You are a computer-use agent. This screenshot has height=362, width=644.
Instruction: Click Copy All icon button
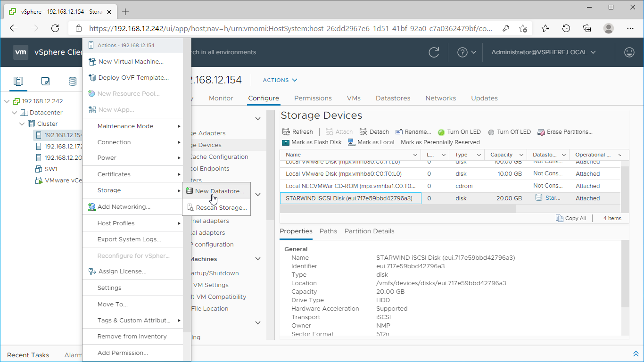(560, 218)
